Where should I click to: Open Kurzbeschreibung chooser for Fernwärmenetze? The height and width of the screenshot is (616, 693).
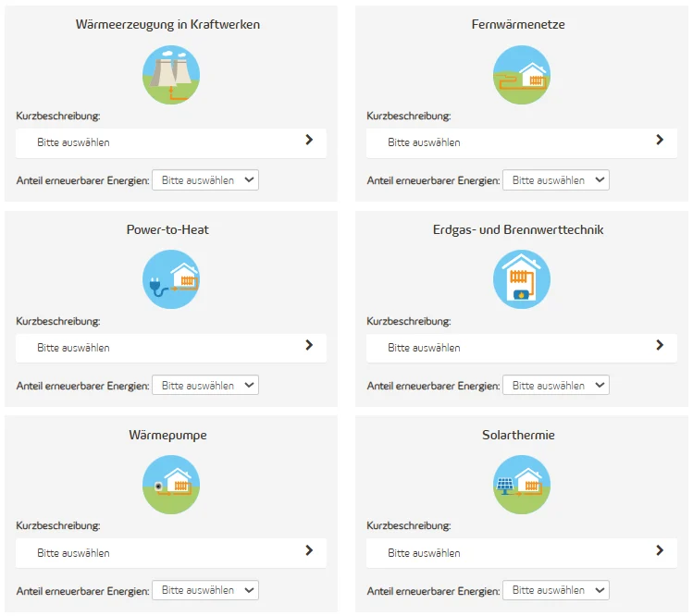tap(522, 142)
